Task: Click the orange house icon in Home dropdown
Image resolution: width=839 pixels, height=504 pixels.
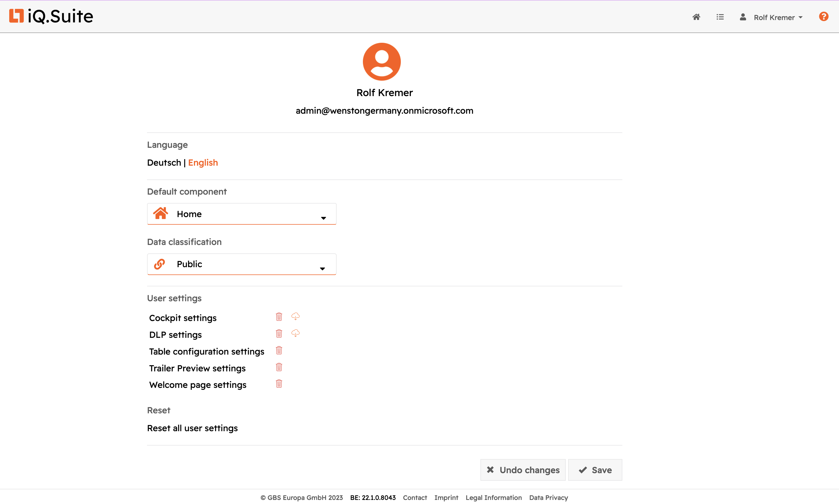Action: 160,213
